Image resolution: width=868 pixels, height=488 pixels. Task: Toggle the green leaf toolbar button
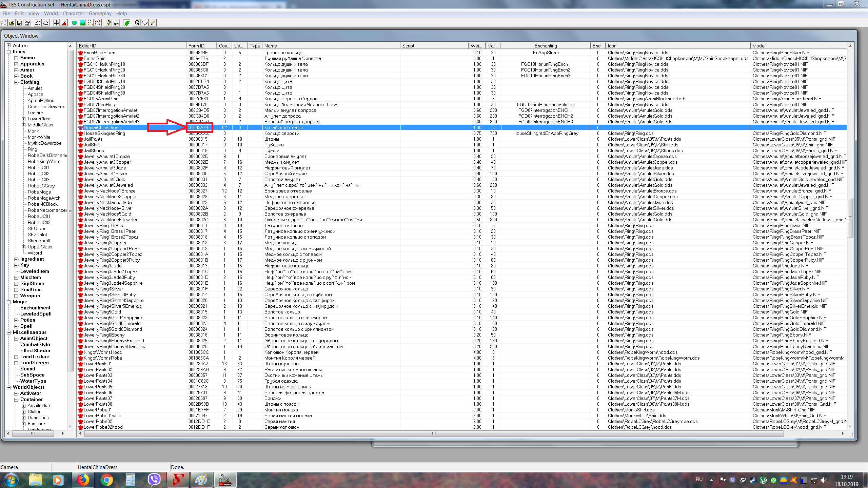[127, 23]
